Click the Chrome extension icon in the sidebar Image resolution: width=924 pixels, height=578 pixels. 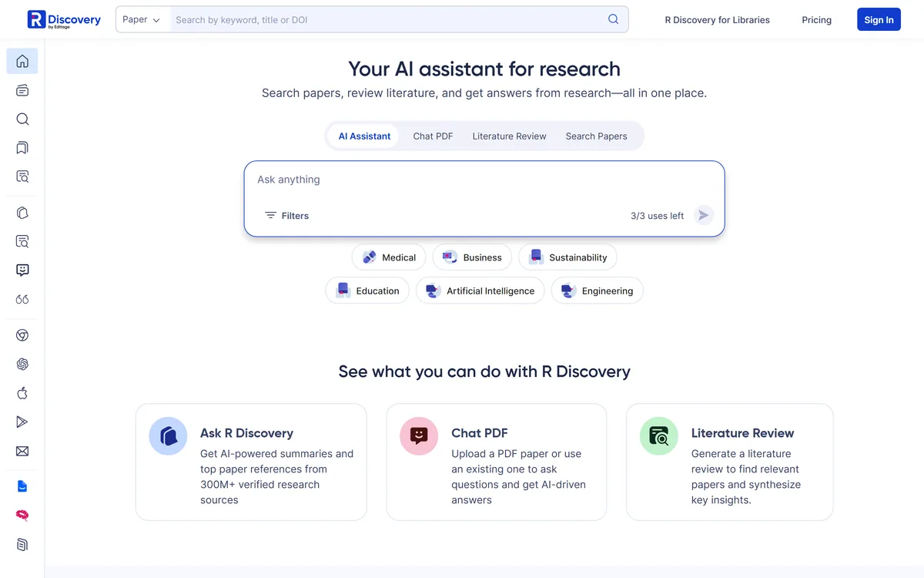22,335
